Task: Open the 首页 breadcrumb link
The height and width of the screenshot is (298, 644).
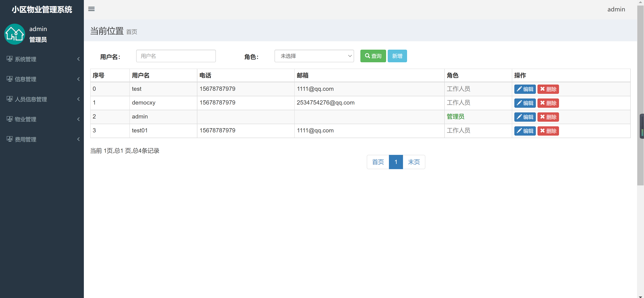Action: (x=131, y=32)
